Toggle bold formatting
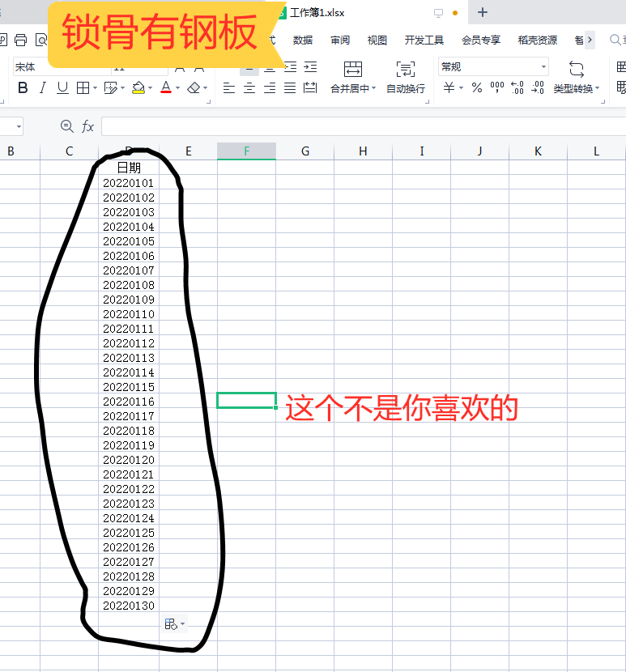 pyautogui.click(x=23, y=88)
